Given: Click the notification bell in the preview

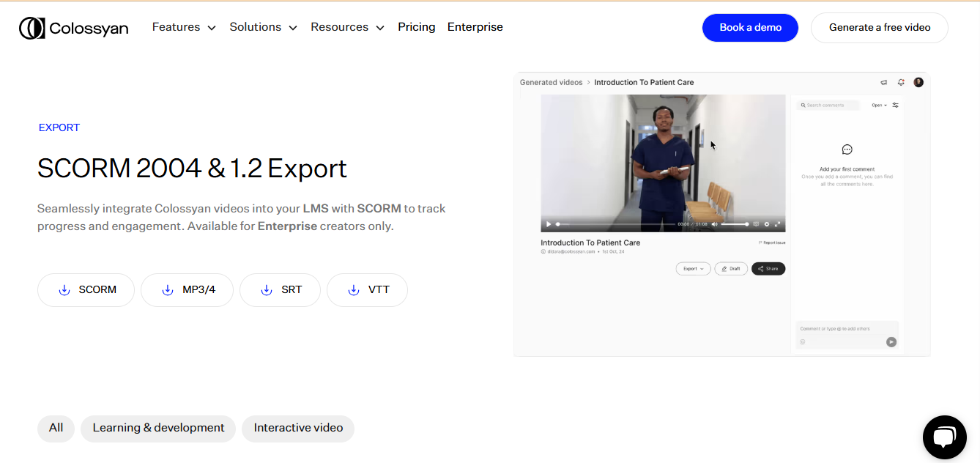Looking at the screenshot, I should point(901,82).
